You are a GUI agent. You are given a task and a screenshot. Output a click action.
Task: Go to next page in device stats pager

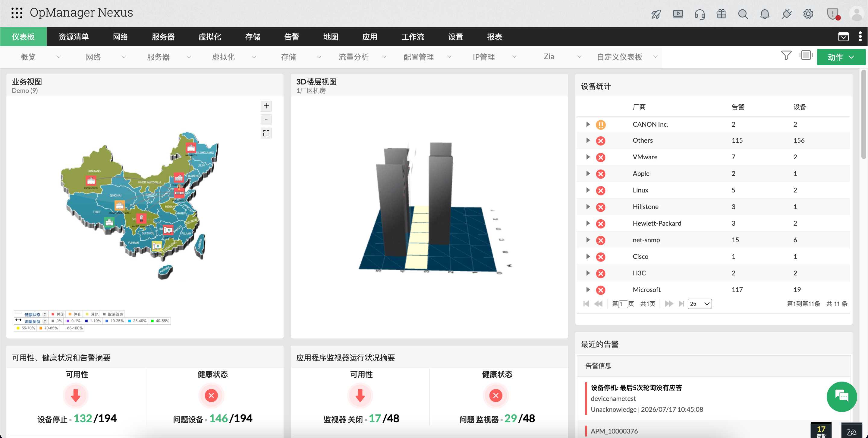[x=669, y=304]
